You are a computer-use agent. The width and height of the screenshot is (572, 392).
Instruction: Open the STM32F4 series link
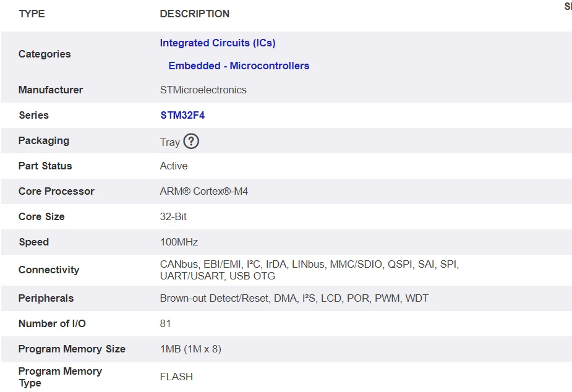point(182,115)
